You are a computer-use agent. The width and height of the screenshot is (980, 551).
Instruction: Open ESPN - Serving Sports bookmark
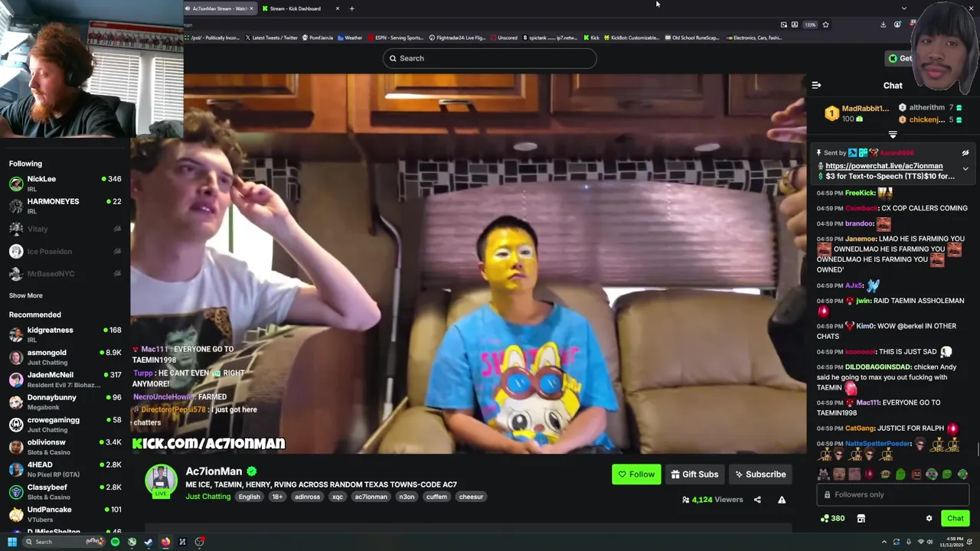(396, 37)
